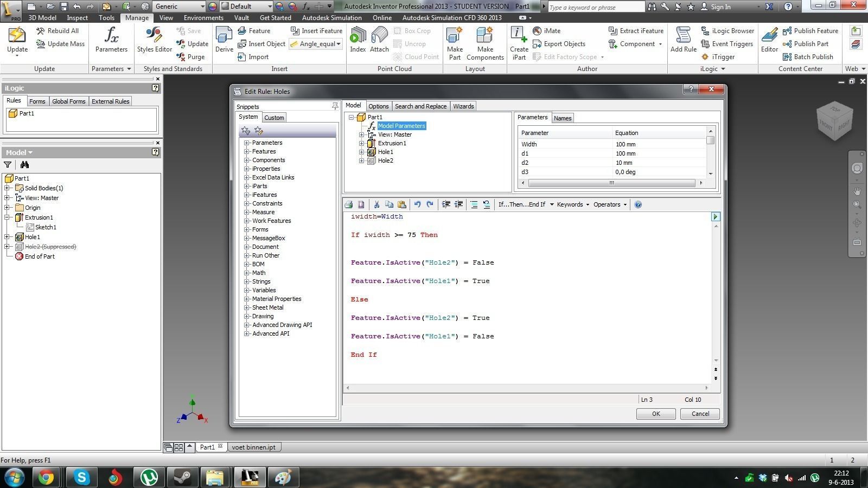
Task: Click the Windows Start button
Action: (x=14, y=477)
